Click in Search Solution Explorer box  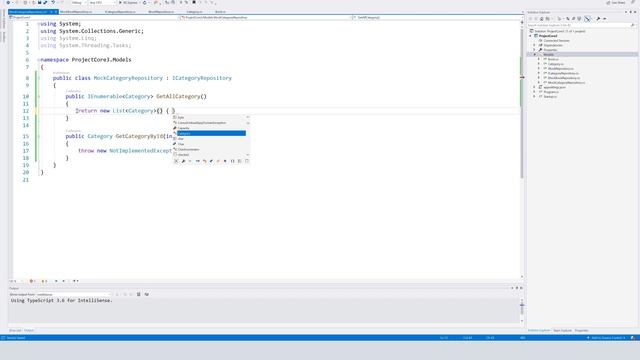coord(580,25)
